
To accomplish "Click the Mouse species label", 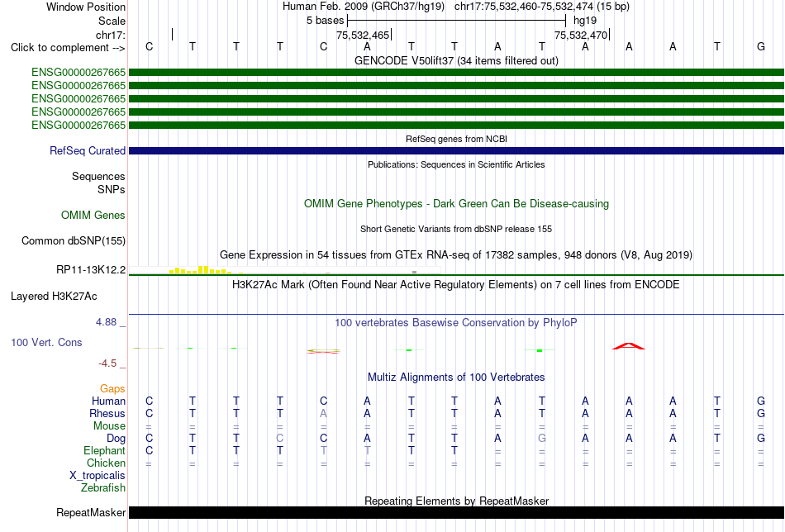I will (110, 426).
